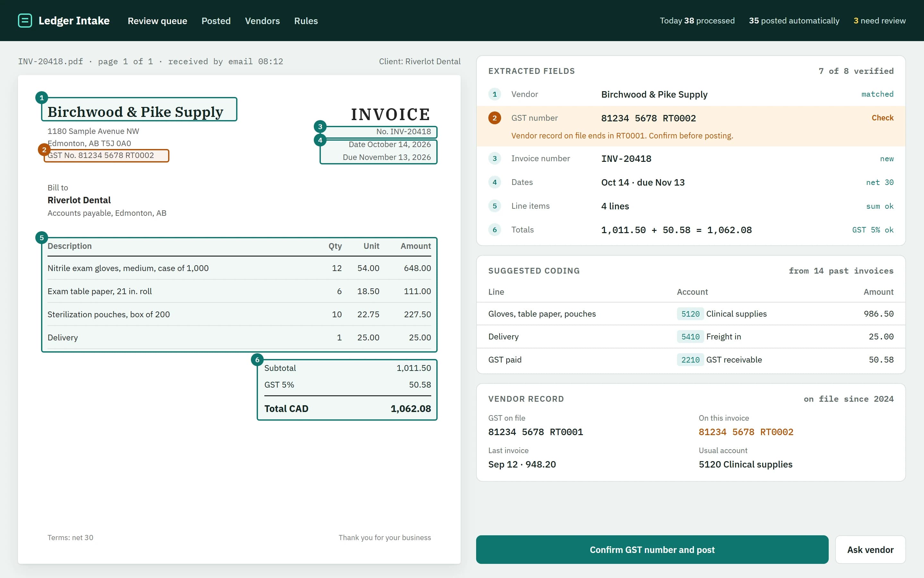The image size is (924, 578).
Task: Select the 'GST paid' coding line
Action: click(691, 360)
